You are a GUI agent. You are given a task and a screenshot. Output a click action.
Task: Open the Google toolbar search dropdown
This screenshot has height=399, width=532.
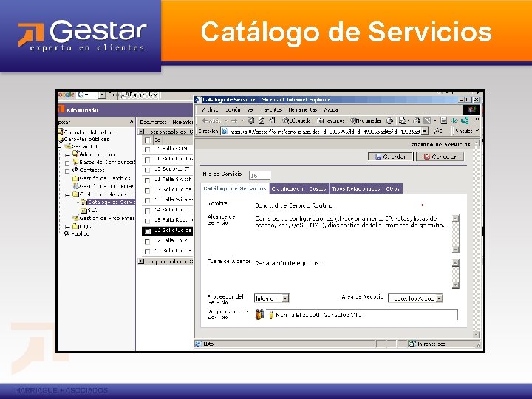point(102,95)
